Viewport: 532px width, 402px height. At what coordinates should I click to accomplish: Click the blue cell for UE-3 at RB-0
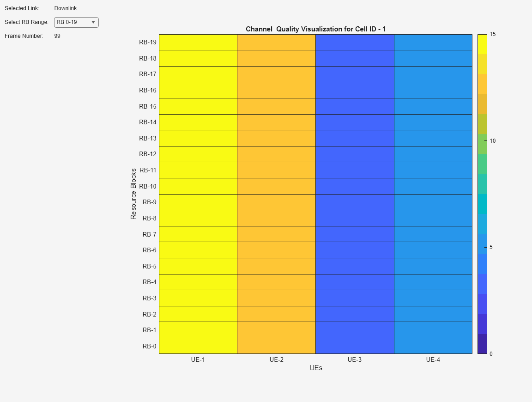click(x=354, y=346)
